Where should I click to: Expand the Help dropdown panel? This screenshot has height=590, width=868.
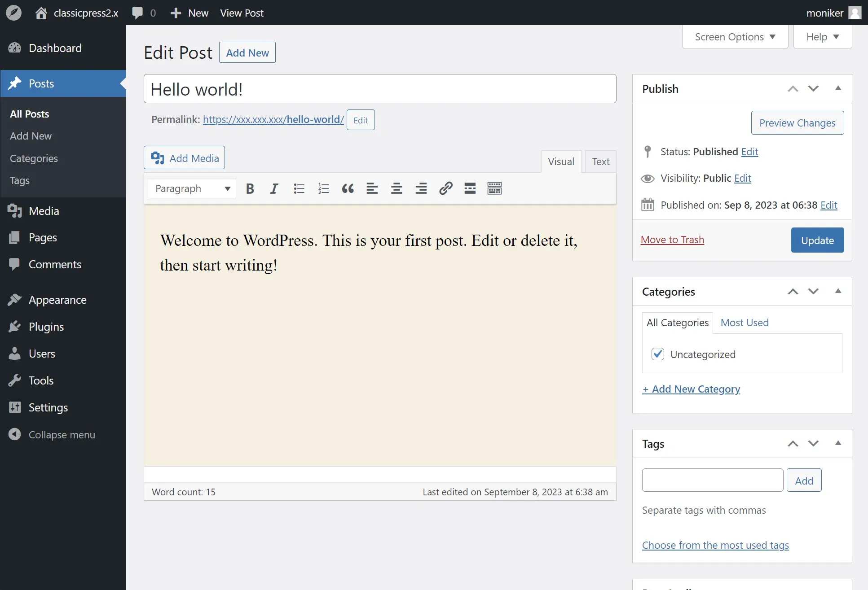(x=822, y=37)
